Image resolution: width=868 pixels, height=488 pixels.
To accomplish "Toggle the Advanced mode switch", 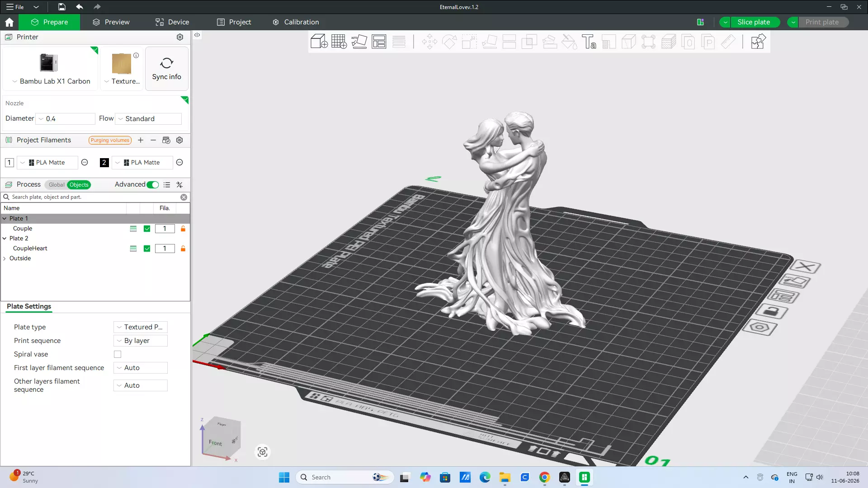I will tap(153, 184).
